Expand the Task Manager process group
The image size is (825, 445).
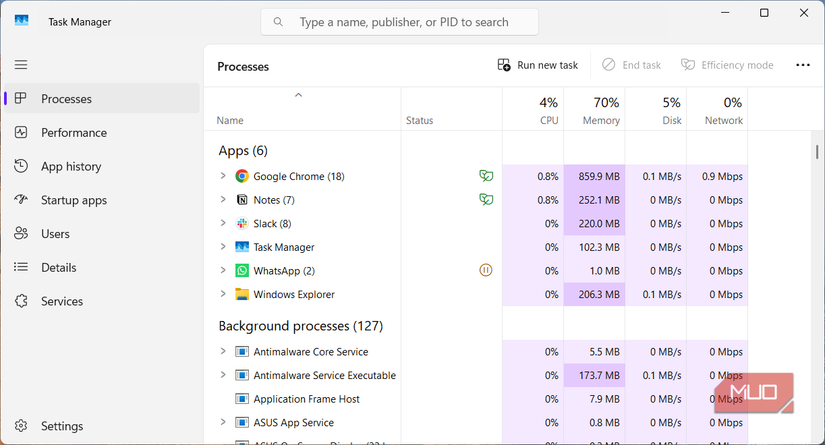223,246
